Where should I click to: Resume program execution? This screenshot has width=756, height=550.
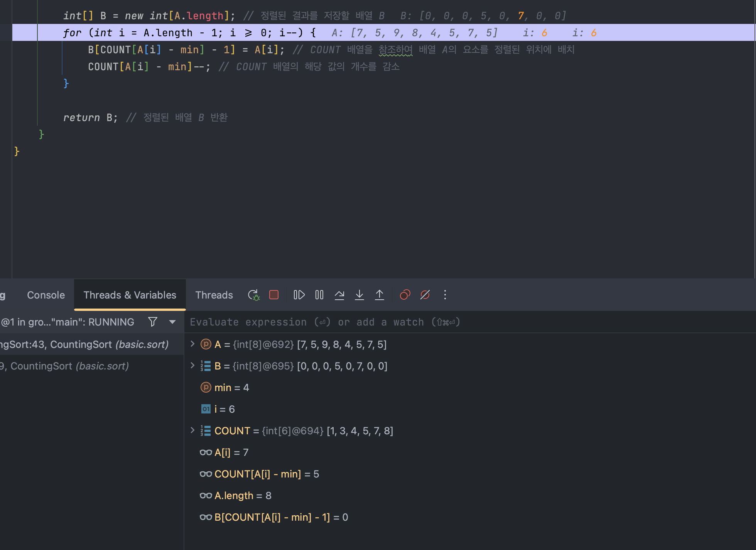299,295
